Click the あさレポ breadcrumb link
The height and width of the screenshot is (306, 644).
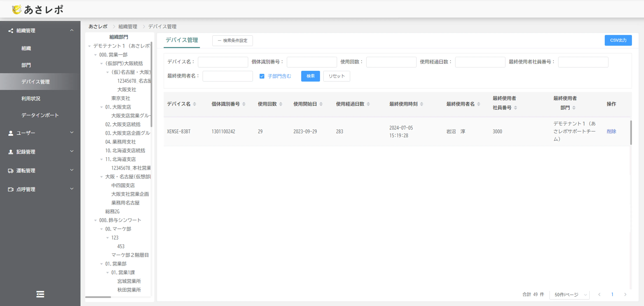(x=98, y=26)
